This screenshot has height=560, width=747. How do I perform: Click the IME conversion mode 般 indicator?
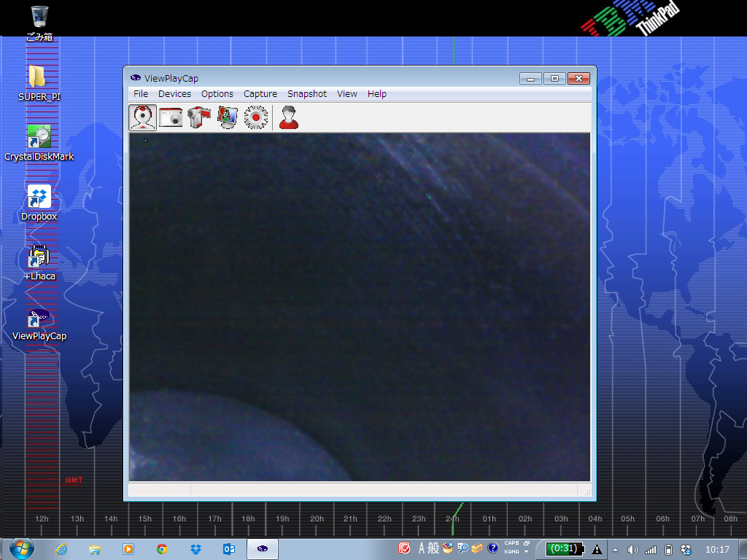point(433,548)
